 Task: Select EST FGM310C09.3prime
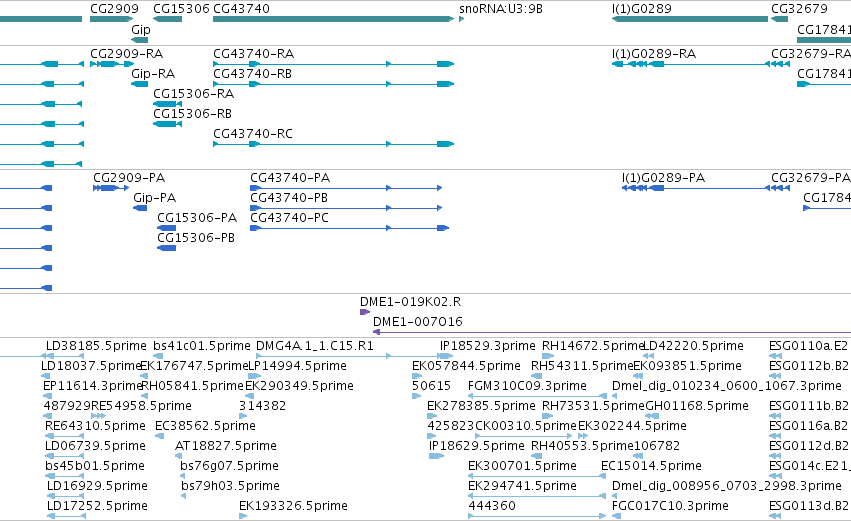click(527, 386)
